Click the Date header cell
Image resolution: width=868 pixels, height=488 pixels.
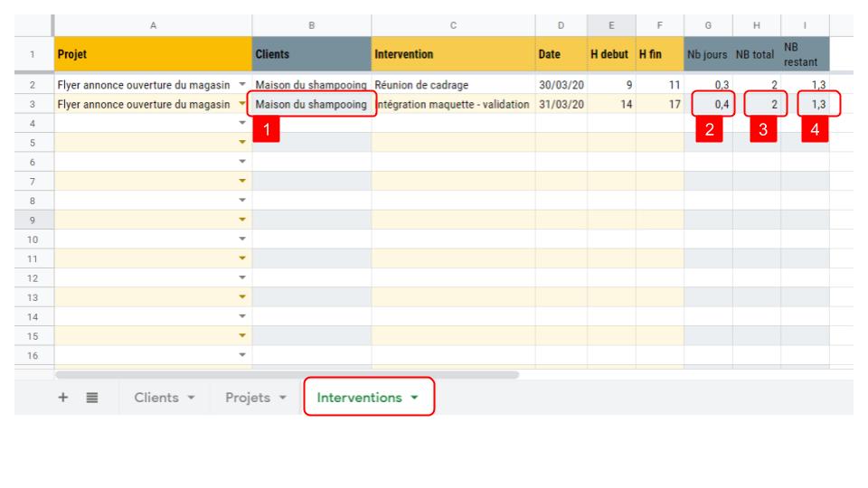[561, 54]
